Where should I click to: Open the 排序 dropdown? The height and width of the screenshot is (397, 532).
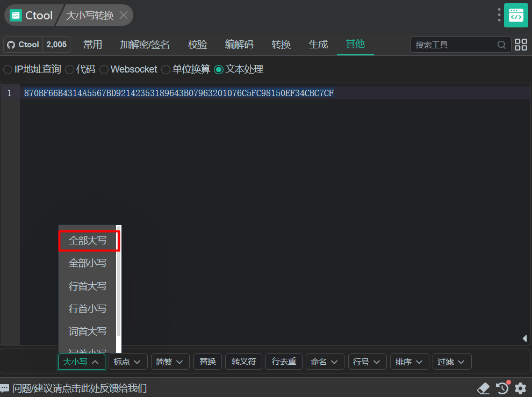click(409, 362)
